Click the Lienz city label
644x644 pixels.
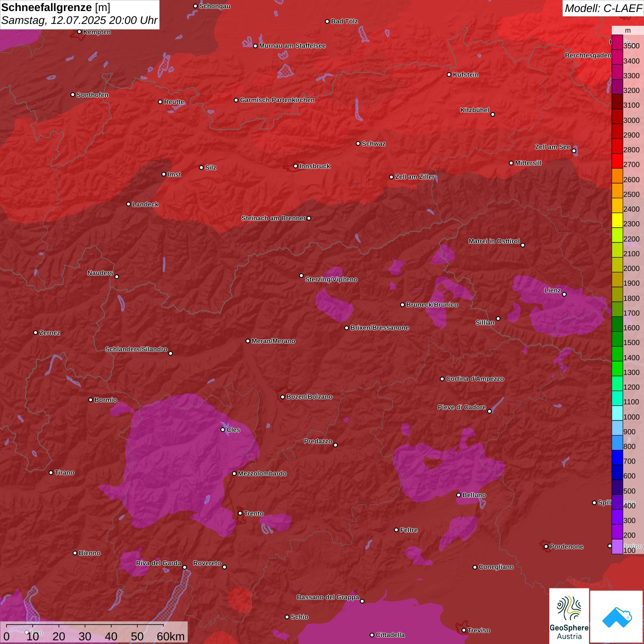click(552, 290)
